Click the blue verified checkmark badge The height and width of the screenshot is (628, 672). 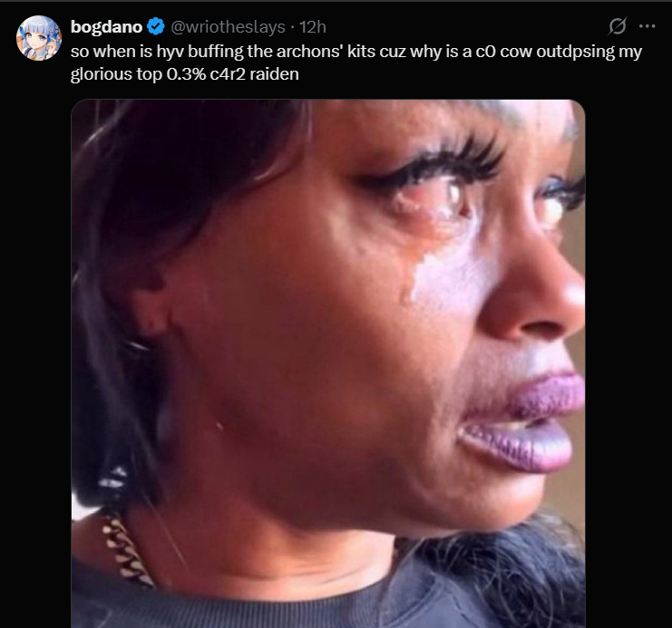(156, 26)
